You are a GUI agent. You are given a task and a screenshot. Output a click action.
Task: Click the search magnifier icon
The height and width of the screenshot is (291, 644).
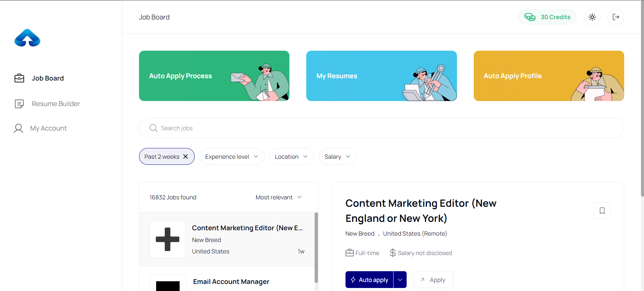pyautogui.click(x=153, y=128)
